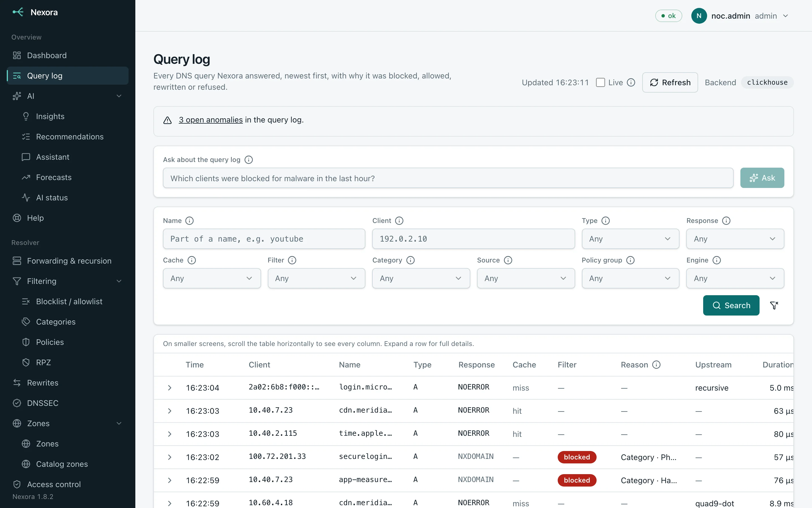Open Access control in the sidebar
The width and height of the screenshot is (812, 508).
click(67, 485)
